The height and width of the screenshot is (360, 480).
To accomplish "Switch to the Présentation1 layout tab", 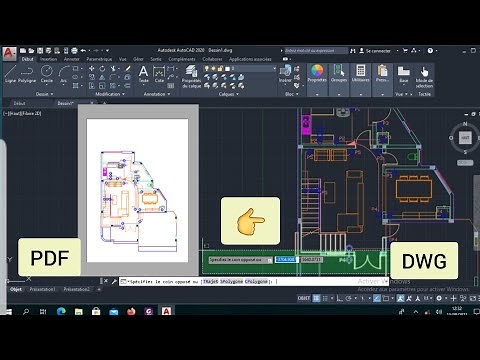I will [43, 289].
